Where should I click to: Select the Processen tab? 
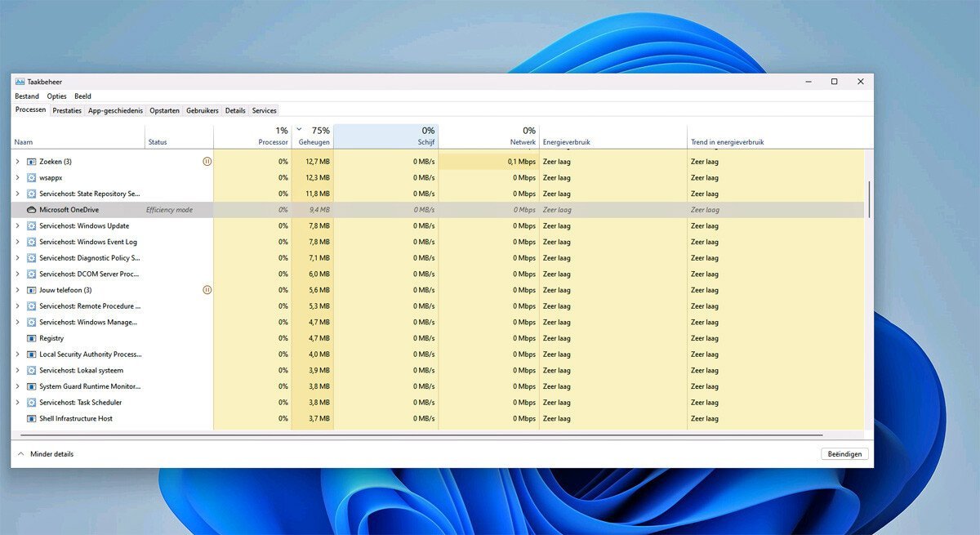[x=30, y=109]
